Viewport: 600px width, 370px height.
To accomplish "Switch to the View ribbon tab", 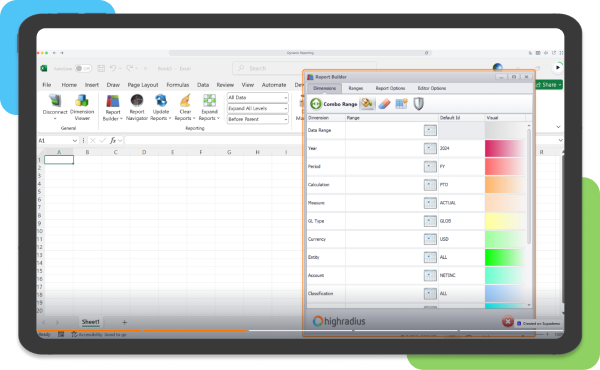I will click(248, 85).
